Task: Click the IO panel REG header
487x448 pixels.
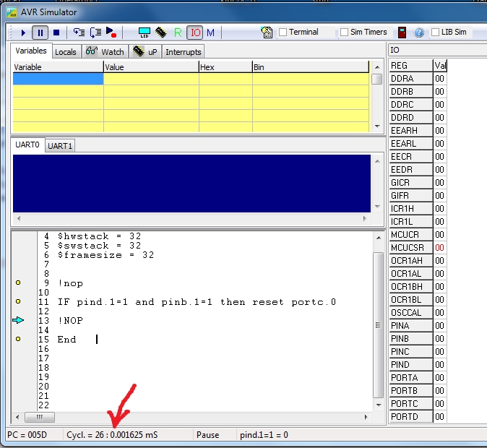Action: pos(411,66)
